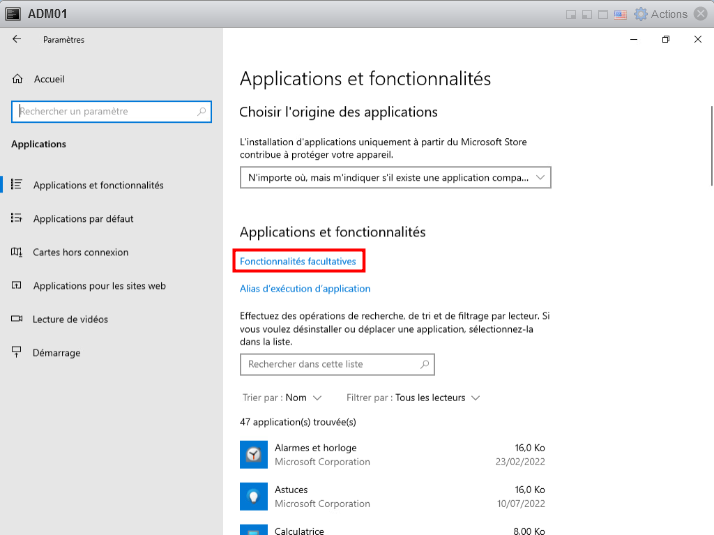Open Fonctionnalités facultatives link
Viewport: 714px width, 535px height.
coord(298,261)
